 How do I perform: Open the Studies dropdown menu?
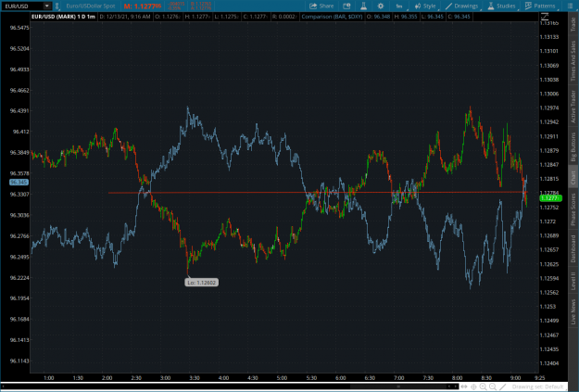(502, 6)
